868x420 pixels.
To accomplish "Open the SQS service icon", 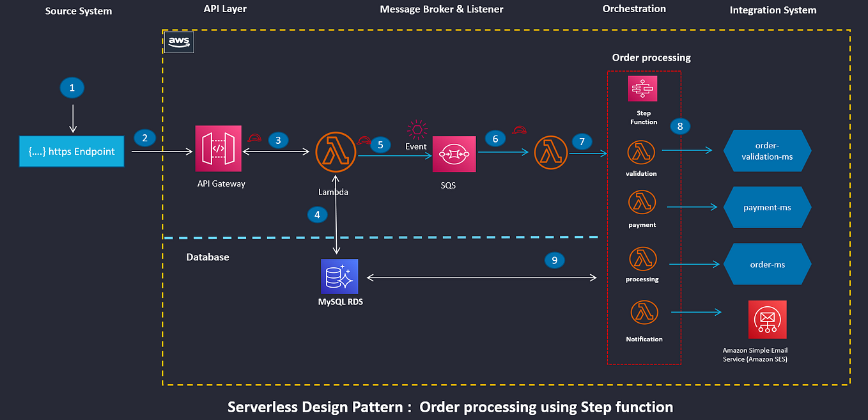I will 454,153.
